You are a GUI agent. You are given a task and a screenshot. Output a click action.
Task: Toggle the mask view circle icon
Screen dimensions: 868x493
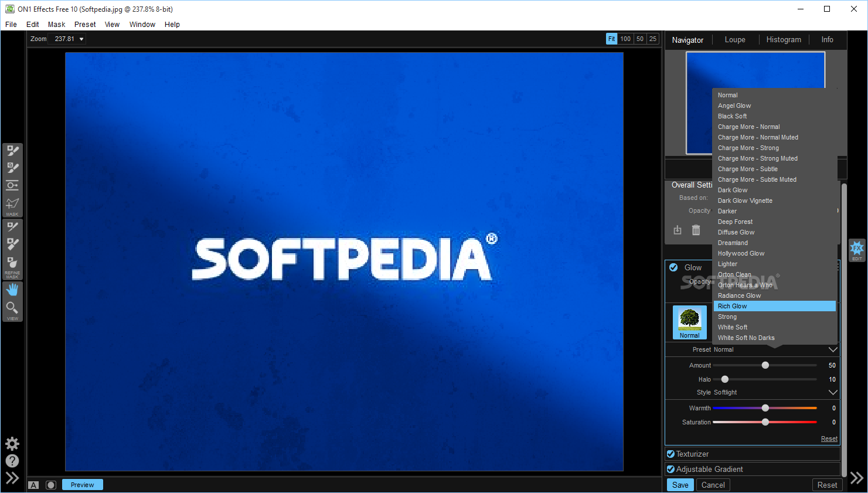(51, 485)
